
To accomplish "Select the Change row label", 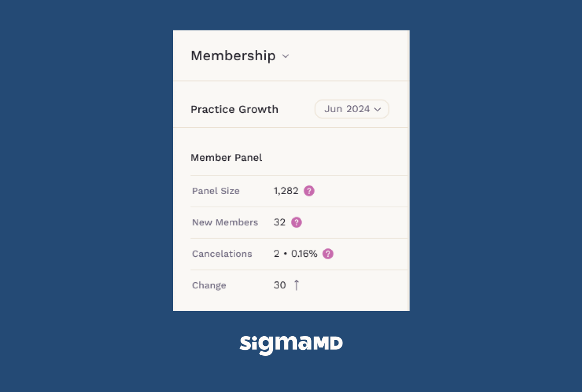I will (x=209, y=286).
